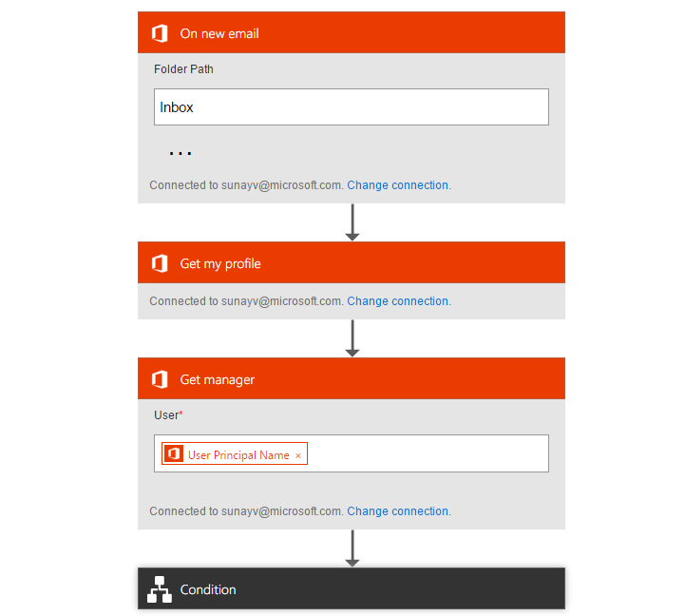Select the User Principal Name token label

pos(238,455)
